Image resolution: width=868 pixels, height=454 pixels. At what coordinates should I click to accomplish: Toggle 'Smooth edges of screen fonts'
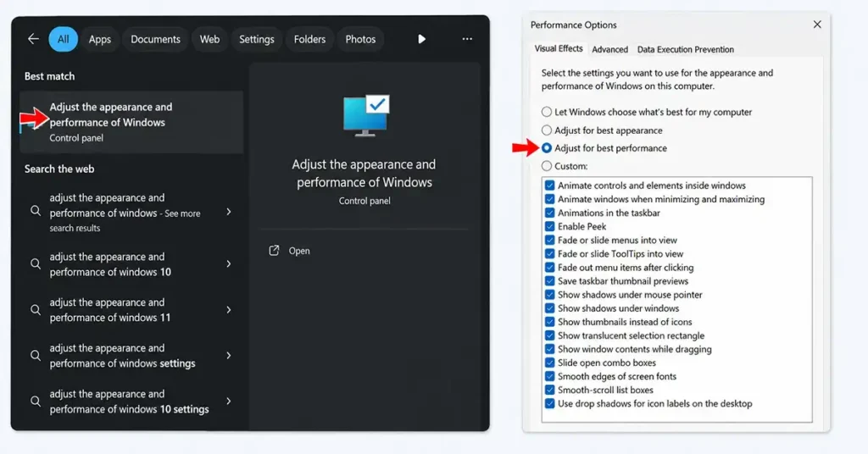pyautogui.click(x=549, y=376)
